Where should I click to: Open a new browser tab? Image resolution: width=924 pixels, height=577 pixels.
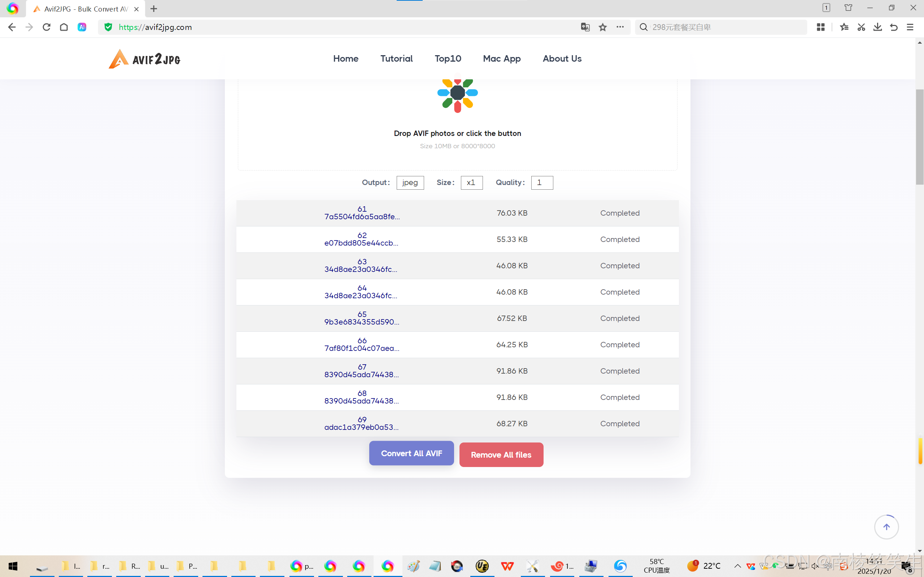[x=154, y=9]
